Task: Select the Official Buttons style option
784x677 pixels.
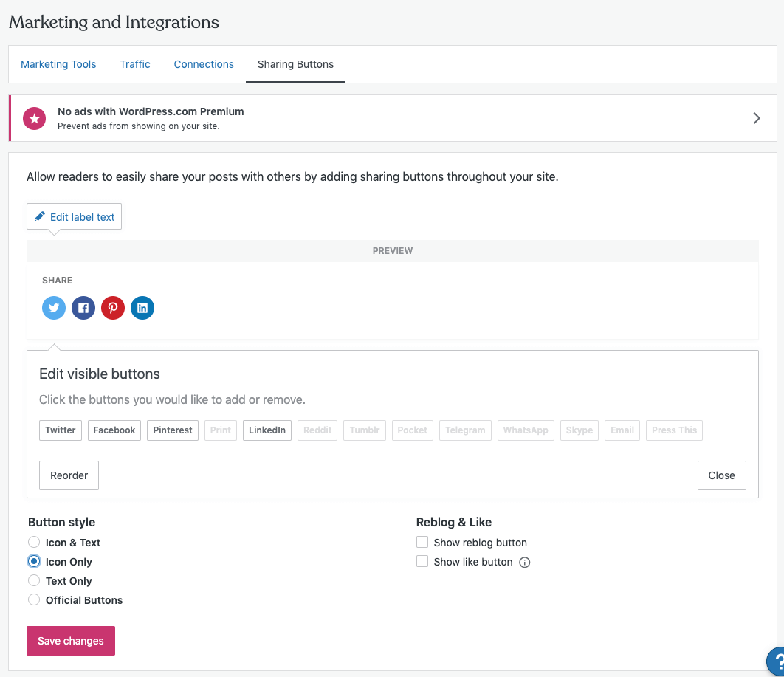Action: tap(34, 600)
